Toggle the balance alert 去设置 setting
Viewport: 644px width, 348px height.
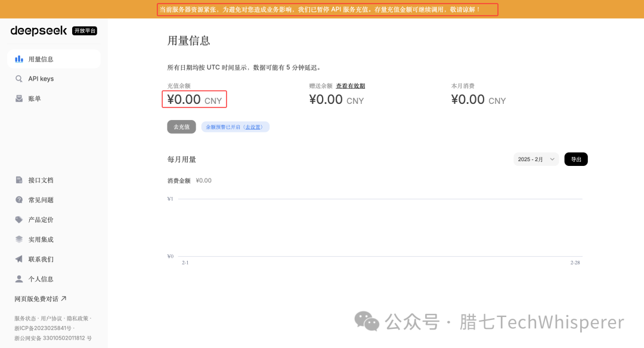coord(254,127)
